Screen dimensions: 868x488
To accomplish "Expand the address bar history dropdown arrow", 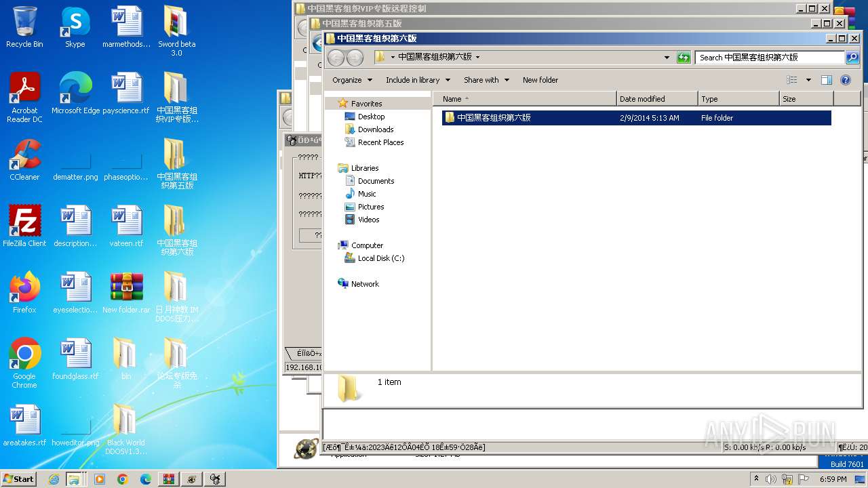I will 667,58.
